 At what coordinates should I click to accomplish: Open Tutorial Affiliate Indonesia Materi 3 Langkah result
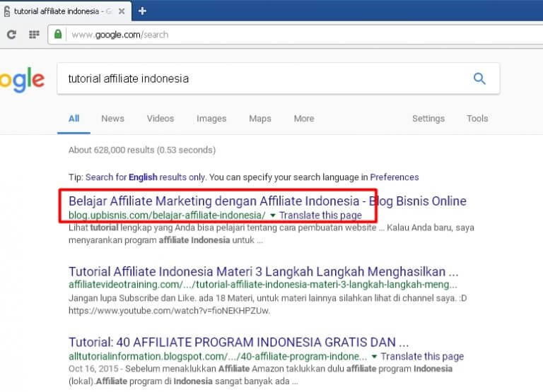tap(263, 272)
